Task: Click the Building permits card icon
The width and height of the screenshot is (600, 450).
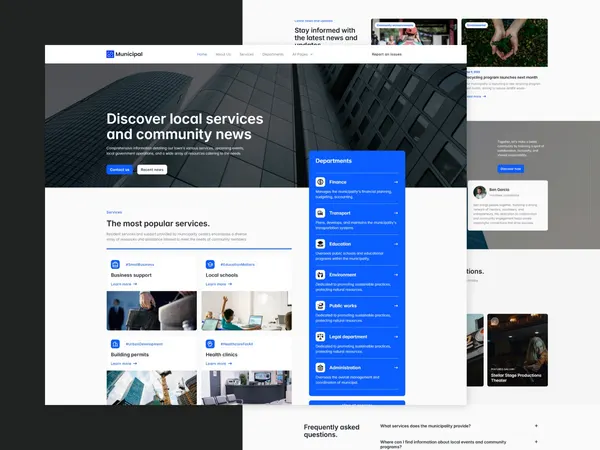Action: click(115, 344)
